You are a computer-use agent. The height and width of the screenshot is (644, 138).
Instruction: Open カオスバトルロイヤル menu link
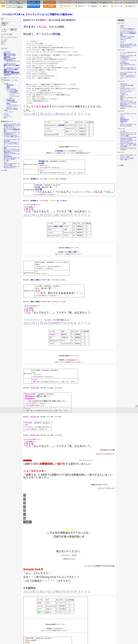click(x=10, y=64)
